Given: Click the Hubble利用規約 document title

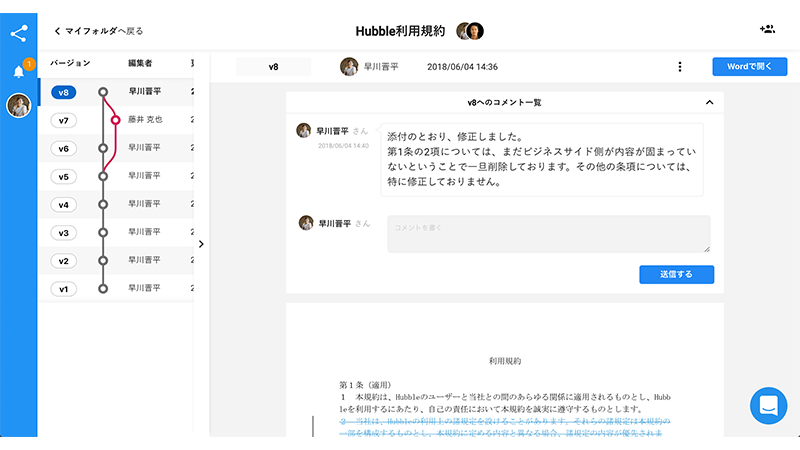Looking at the screenshot, I should pos(400,31).
